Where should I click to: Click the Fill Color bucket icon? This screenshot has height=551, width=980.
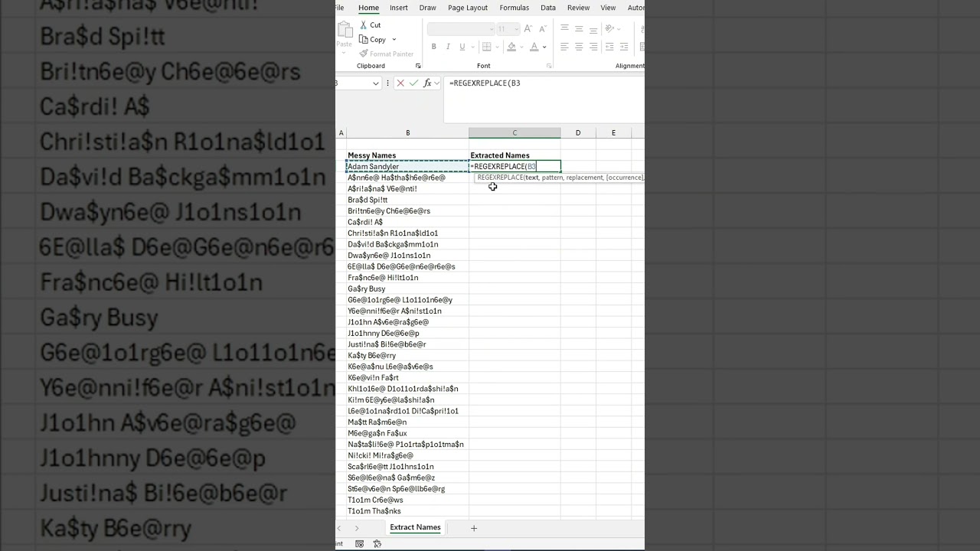511,47
